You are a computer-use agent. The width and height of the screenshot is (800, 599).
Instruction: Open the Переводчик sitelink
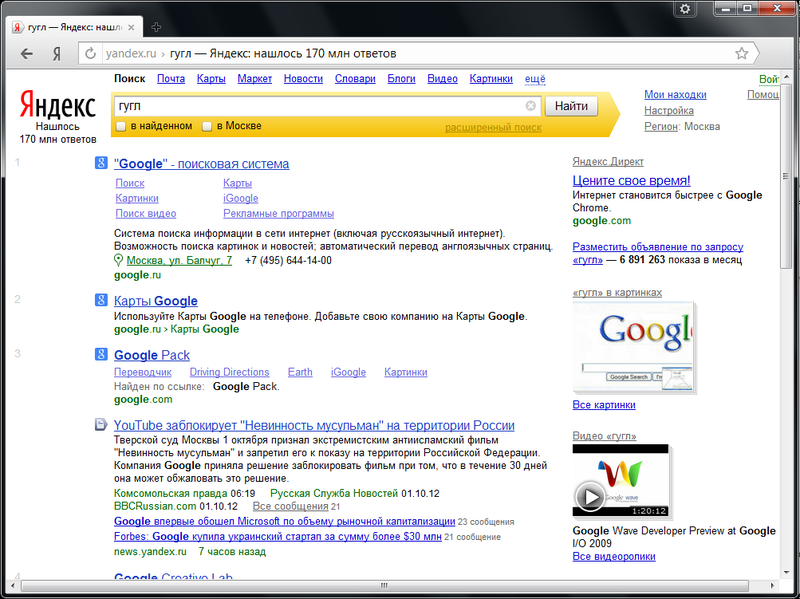pyautogui.click(x=142, y=372)
